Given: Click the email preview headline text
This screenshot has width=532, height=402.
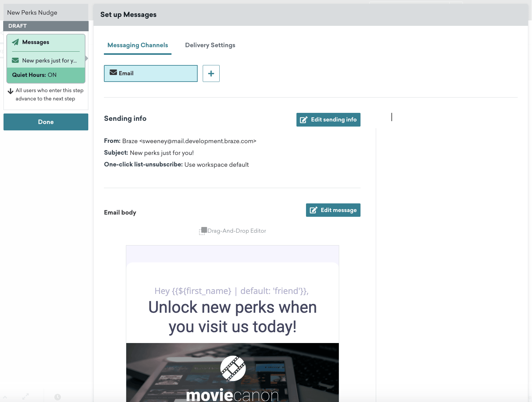Looking at the screenshot, I should pyautogui.click(x=232, y=317).
